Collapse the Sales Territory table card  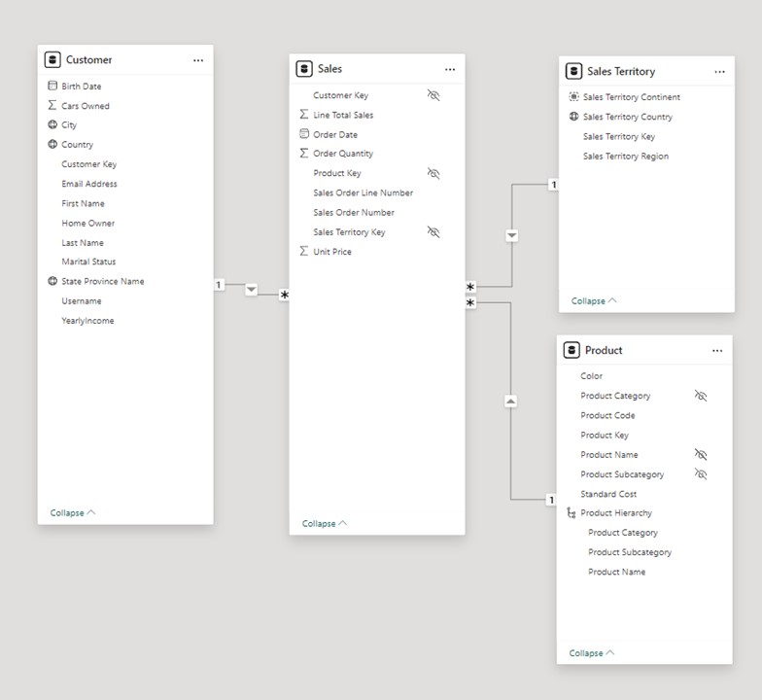coord(594,301)
